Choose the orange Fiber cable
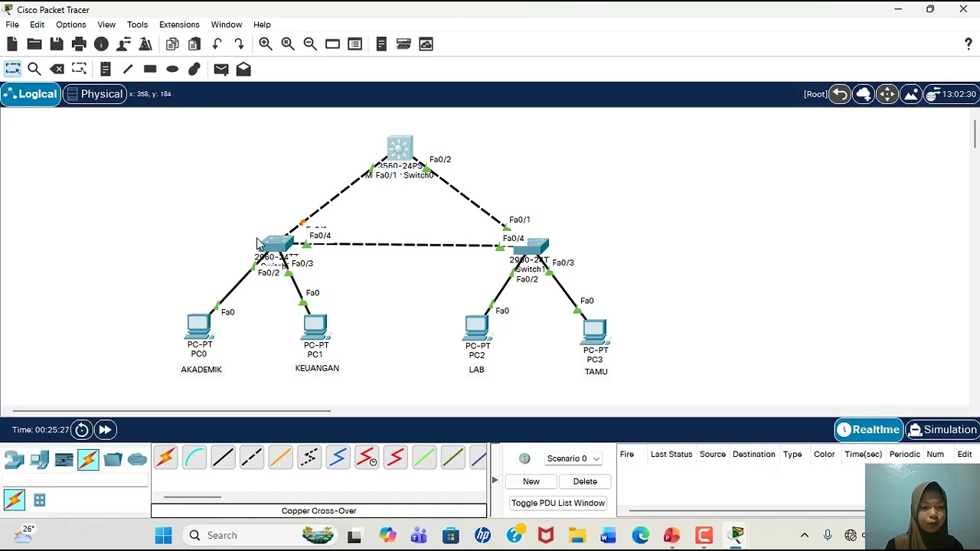The image size is (980, 551). 280,458
